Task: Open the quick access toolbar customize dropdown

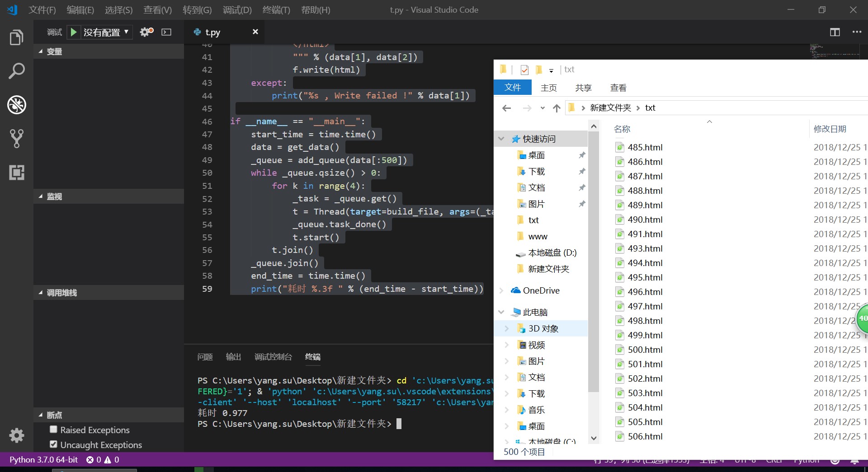Action: 551,70
